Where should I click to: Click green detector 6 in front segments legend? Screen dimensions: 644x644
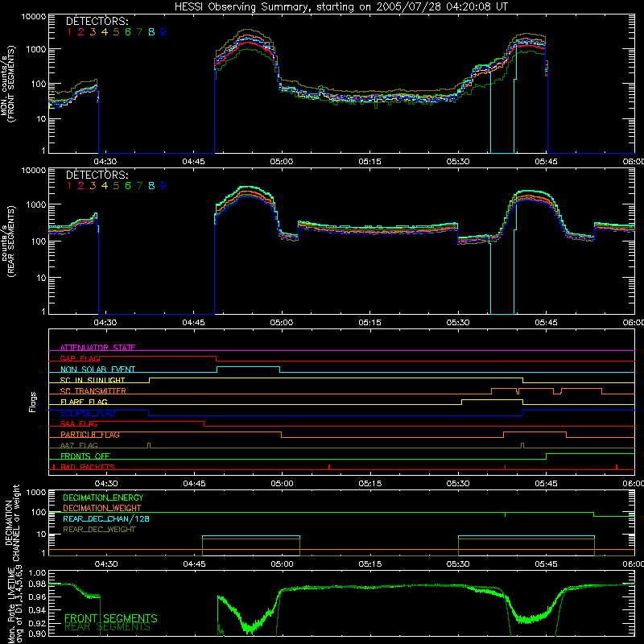click(x=128, y=32)
